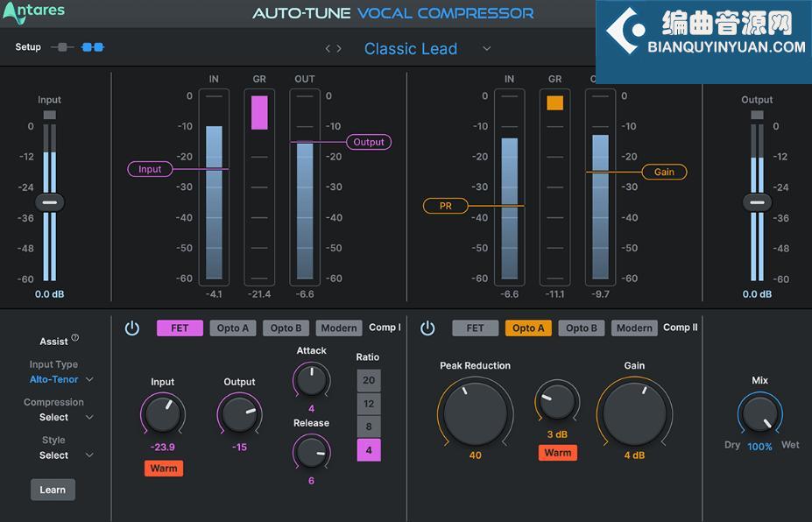Image resolution: width=812 pixels, height=522 pixels.
Task: Select Opto B mode for Comp II
Action: [x=582, y=328]
